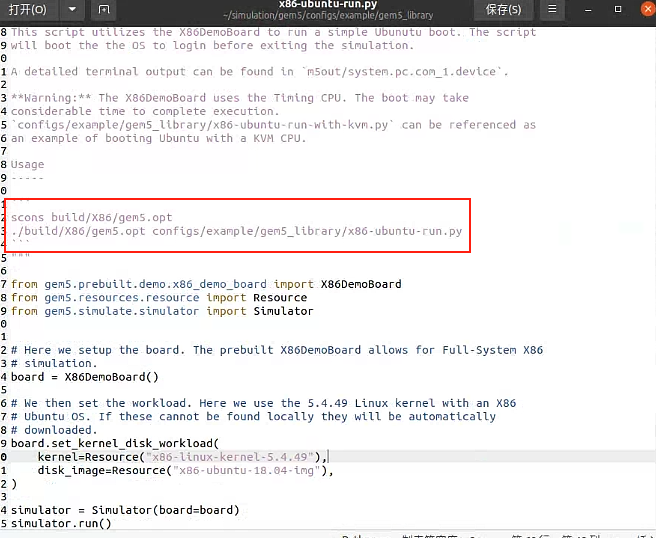Click the x86-ubuntu-run.py title text

pos(328,4)
